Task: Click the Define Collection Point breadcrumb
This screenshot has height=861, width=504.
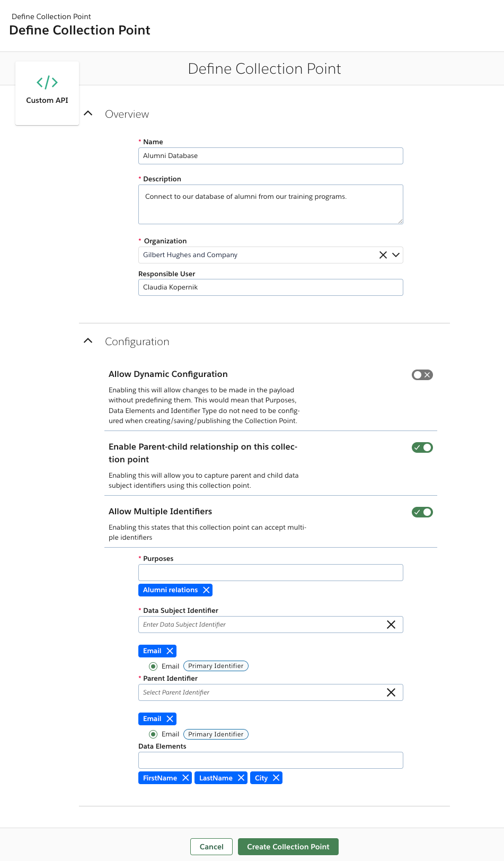Action: click(x=50, y=16)
